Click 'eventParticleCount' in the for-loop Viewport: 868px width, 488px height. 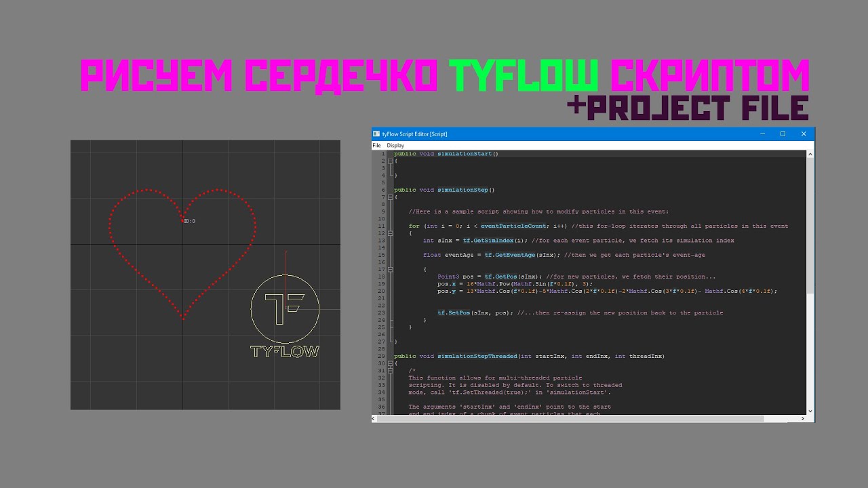point(513,226)
